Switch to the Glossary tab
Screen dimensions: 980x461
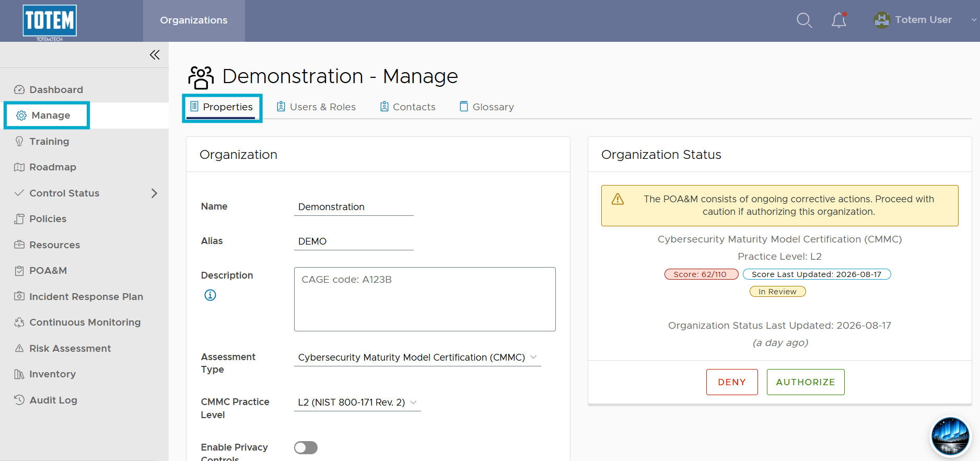487,107
